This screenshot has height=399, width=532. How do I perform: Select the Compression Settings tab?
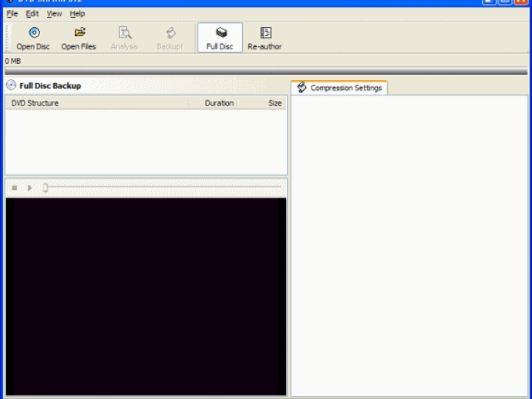[x=339, y=88]
